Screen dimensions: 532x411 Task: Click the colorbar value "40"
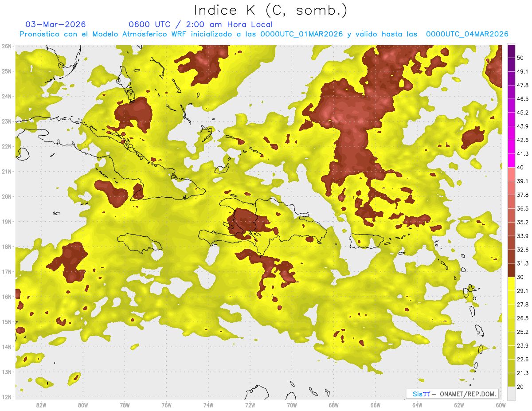[x=520, y=167]
